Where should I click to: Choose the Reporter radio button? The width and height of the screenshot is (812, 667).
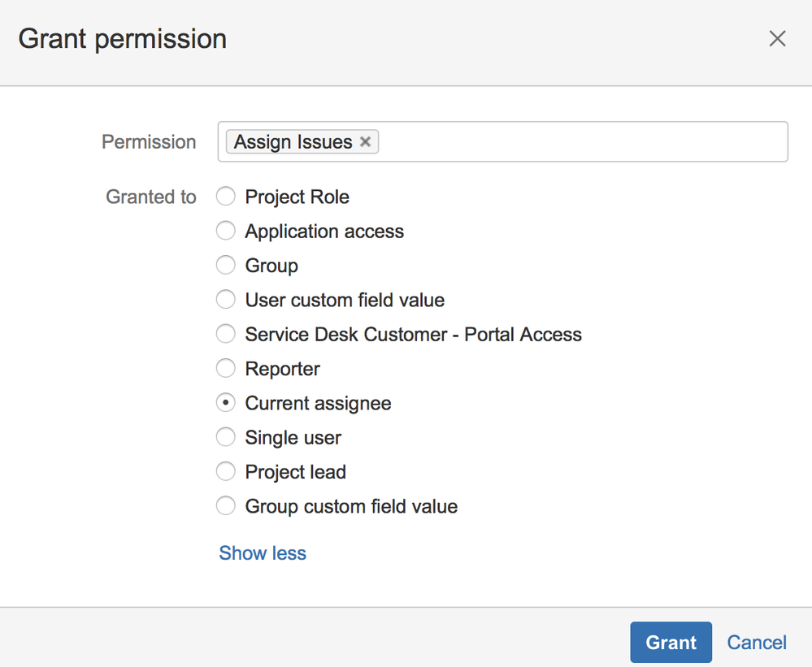pos(226,368)
